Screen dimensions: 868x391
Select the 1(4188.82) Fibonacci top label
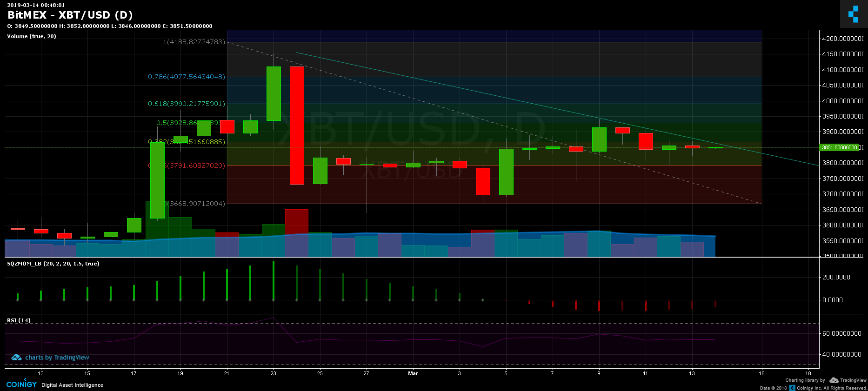point(194,42)
